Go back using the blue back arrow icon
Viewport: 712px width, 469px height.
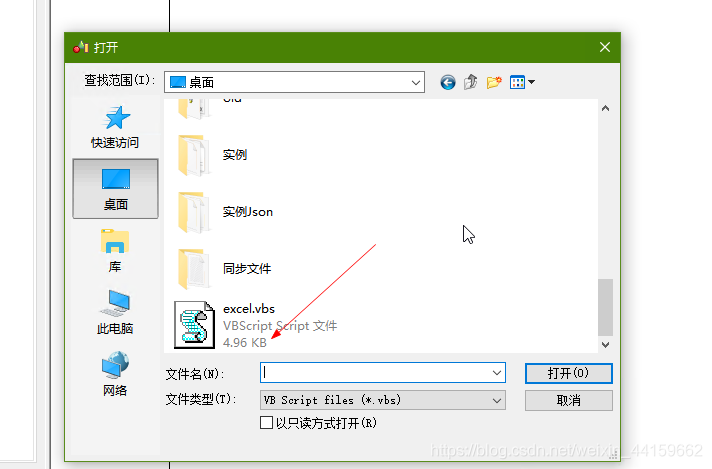(x=448, y=83)
